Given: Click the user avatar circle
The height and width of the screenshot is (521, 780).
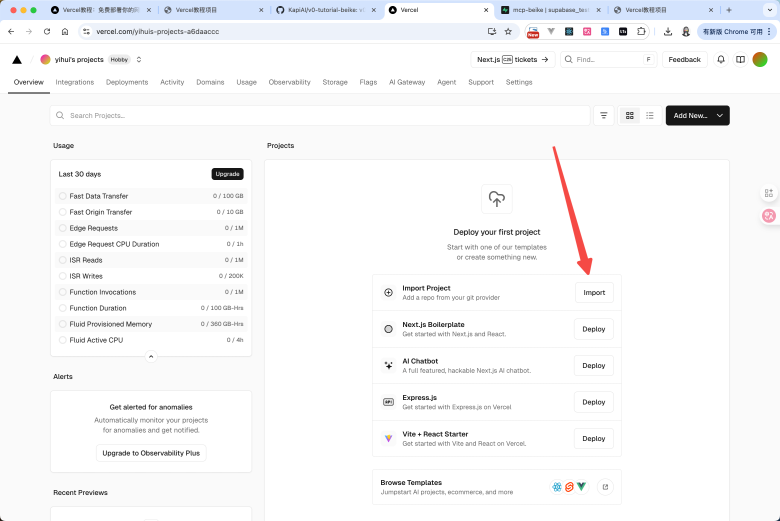Looking at the screenshot, I should point(760,59).
